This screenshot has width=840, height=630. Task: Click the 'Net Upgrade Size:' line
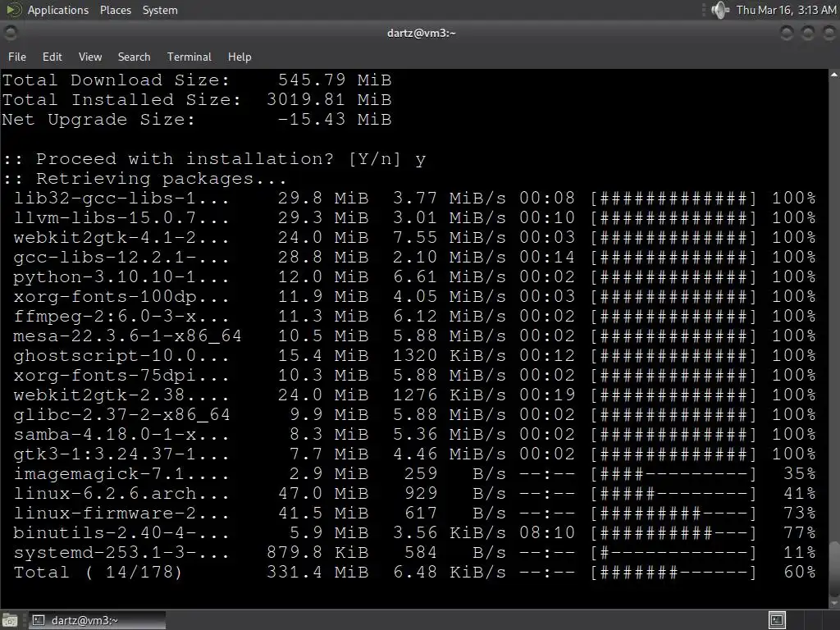coord(197,120)
